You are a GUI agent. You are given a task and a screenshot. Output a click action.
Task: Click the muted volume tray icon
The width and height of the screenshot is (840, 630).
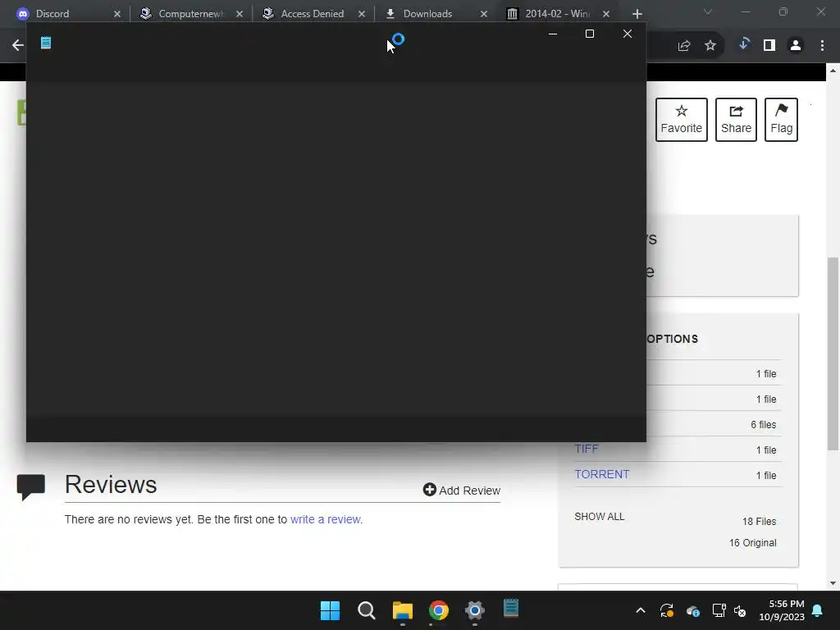(740, 610)
